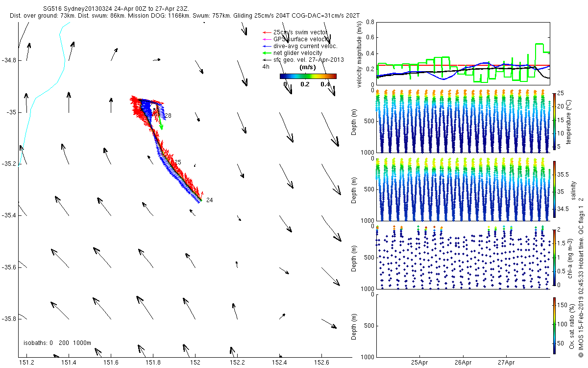588x368 pixels.
Task: Select the 'dive-avg current veloc.' legend entry
Action: tap(300, 46)
